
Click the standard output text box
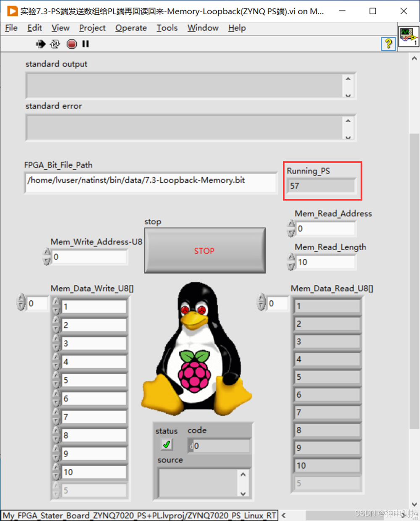(x=185, y=86)
